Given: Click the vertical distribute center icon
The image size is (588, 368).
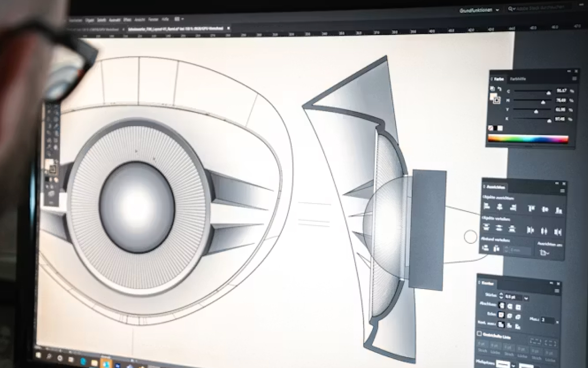Looking at the screenshot, I should coord(499,228).
